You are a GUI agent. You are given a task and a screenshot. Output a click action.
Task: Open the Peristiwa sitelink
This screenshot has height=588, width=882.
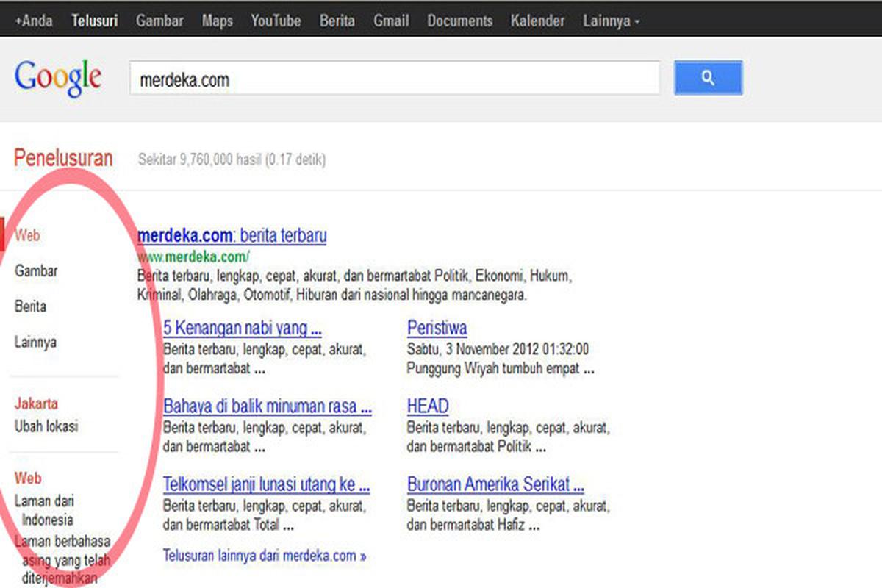tap(437, 328)
